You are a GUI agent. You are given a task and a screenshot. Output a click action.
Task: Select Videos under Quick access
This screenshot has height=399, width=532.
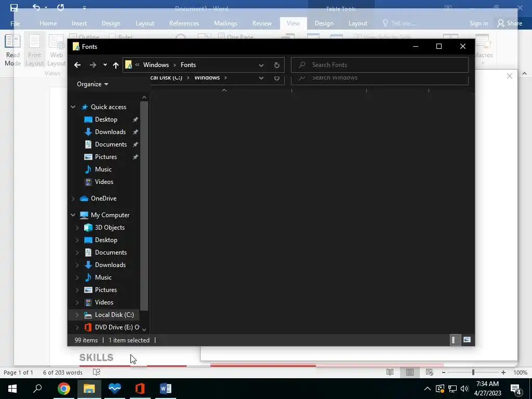click(104, 182)
